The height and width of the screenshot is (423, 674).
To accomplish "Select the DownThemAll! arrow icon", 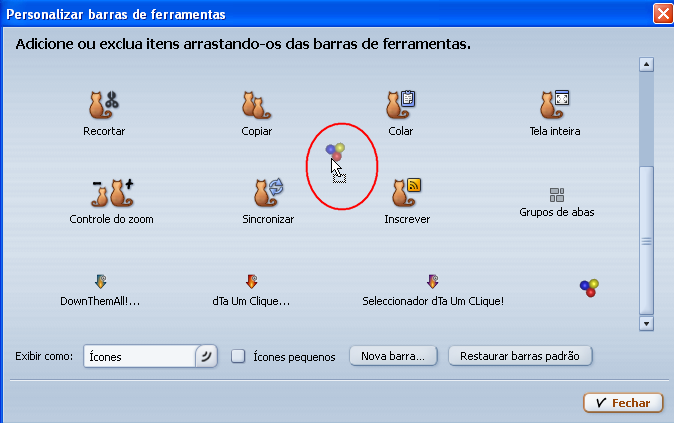I will [101, 282].
